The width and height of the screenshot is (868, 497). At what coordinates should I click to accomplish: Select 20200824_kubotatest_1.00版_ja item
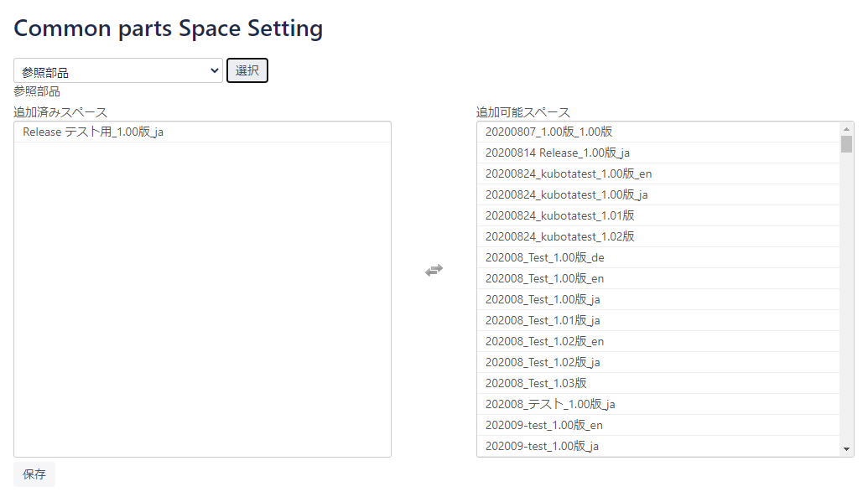click(566, 194)
